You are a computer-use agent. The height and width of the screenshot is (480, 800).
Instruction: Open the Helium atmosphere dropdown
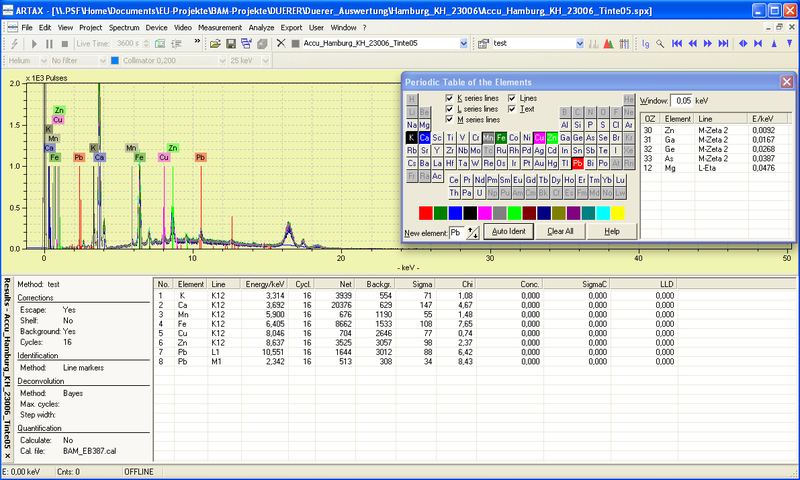click(x=43, y=61)
